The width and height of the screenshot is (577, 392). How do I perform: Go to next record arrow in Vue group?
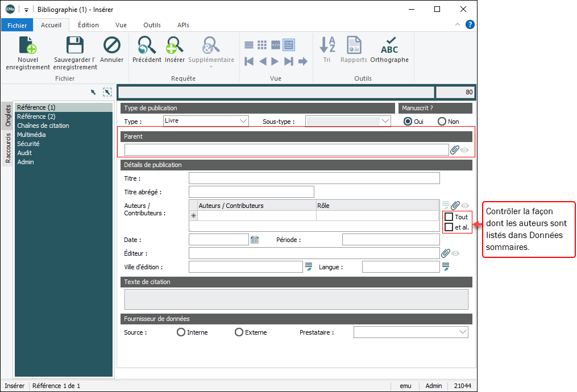click(275, 61)
